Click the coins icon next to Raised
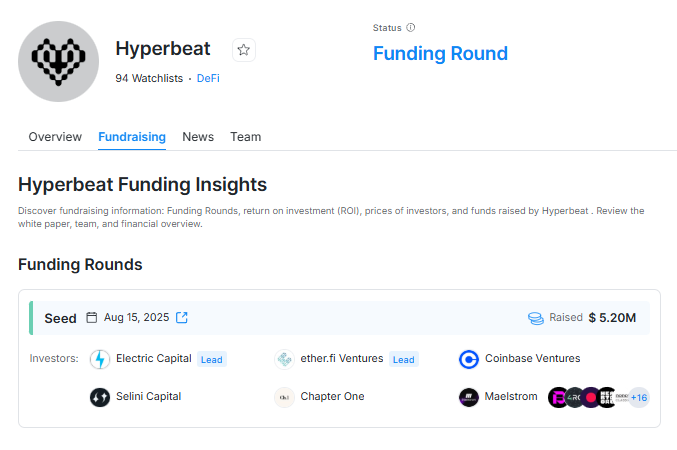This screenshot has height=450, width=677. (x=536, y=318)
